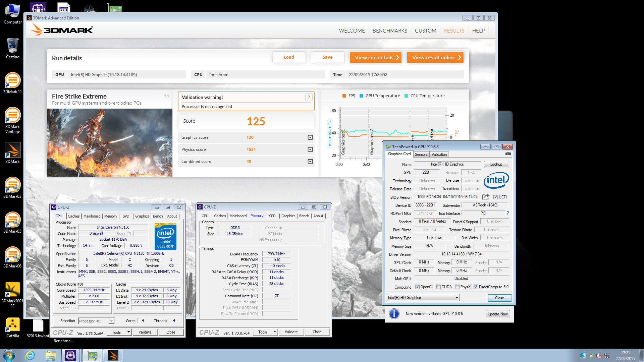
Task: Launch the 3DMark05 desktop shortcut
Action: pos(13,223)
